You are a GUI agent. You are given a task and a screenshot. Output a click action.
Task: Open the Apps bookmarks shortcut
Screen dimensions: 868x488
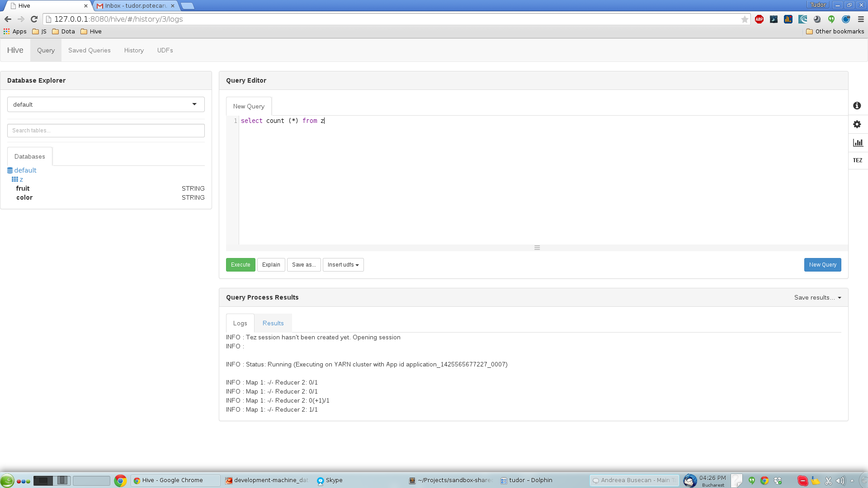click(15, 31)
